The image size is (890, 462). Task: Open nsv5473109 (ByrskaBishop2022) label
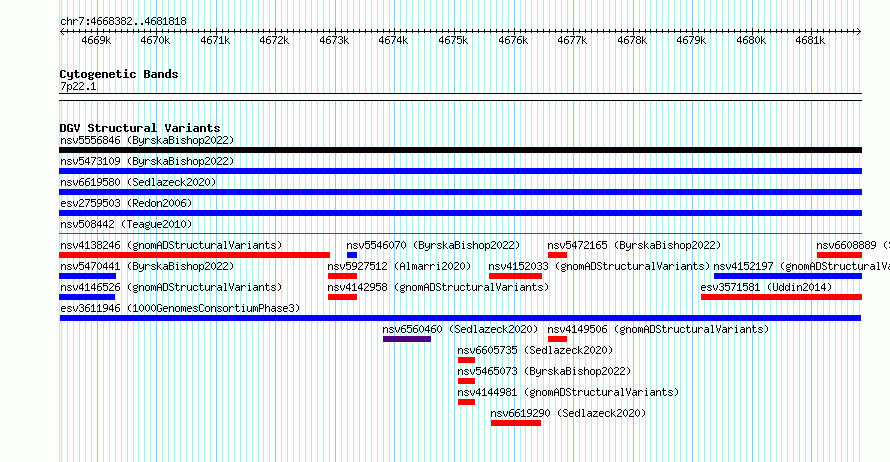[147, 161]
